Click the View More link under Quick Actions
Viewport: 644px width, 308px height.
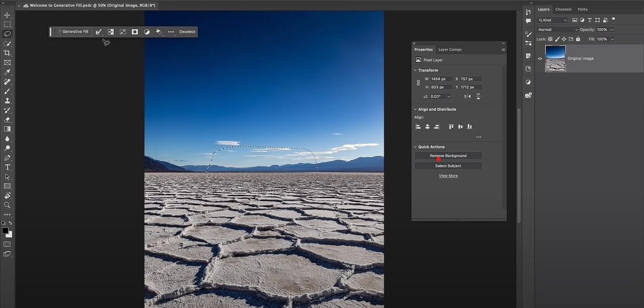click(448, 175)
